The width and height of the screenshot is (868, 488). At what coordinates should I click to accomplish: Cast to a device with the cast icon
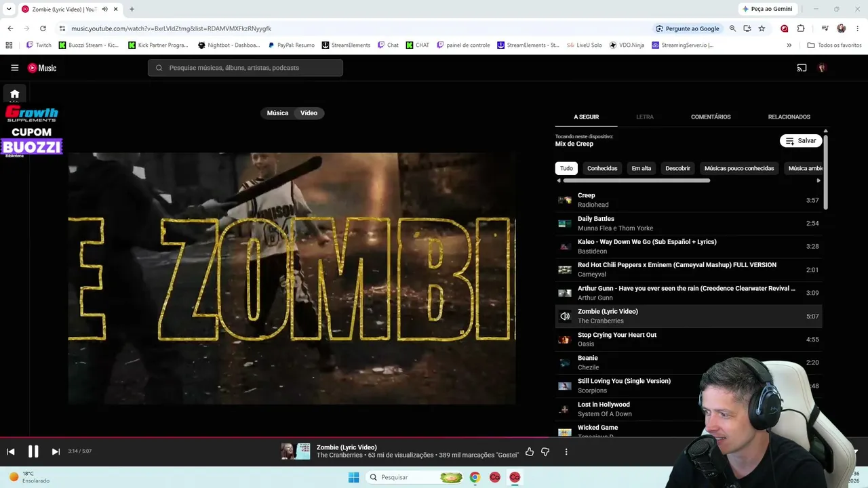802,68
